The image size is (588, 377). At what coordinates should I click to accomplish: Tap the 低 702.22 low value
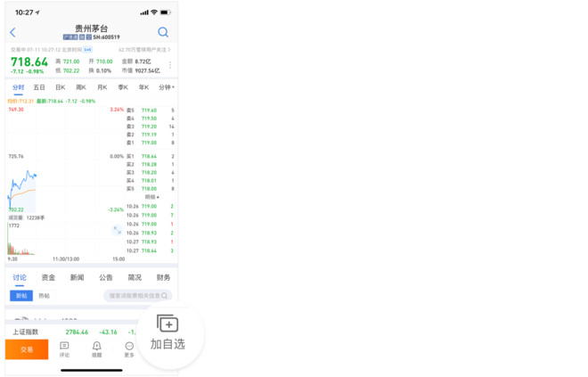click(68, 70)
